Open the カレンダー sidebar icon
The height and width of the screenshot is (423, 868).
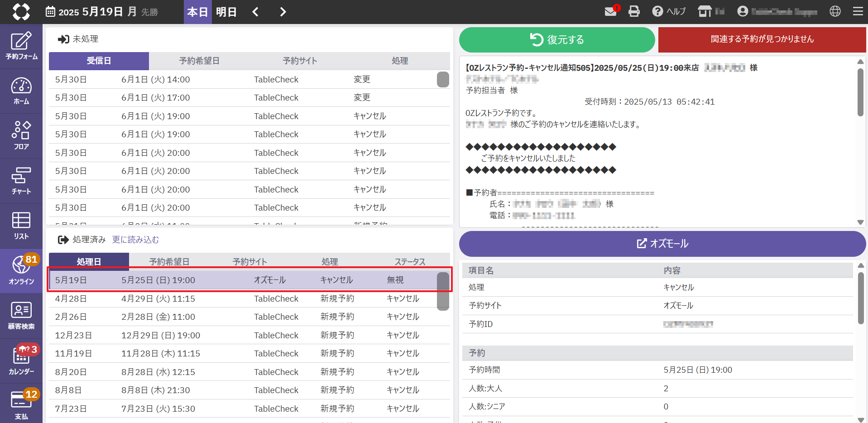(x=21, y=361)
